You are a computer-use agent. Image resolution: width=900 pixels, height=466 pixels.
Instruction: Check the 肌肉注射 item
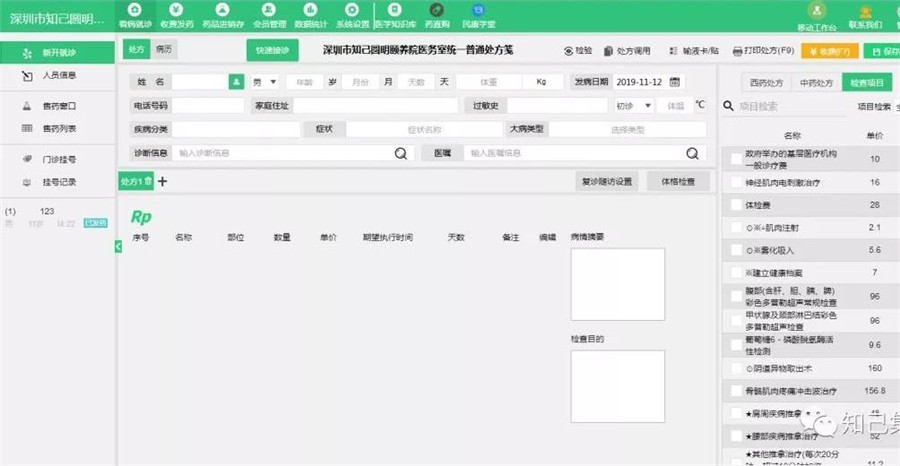tap(736, 228)
